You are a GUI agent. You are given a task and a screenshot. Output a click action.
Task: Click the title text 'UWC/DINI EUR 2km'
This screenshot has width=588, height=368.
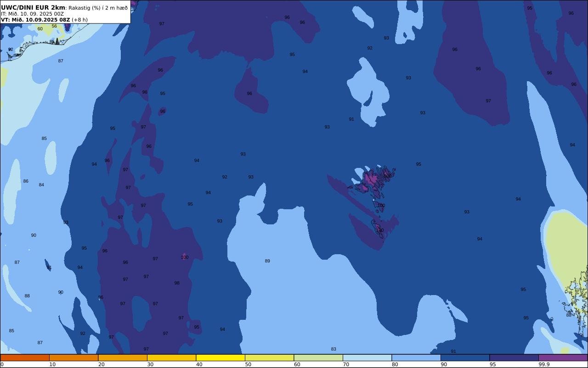pyautogui.click(x=33, y=7)
